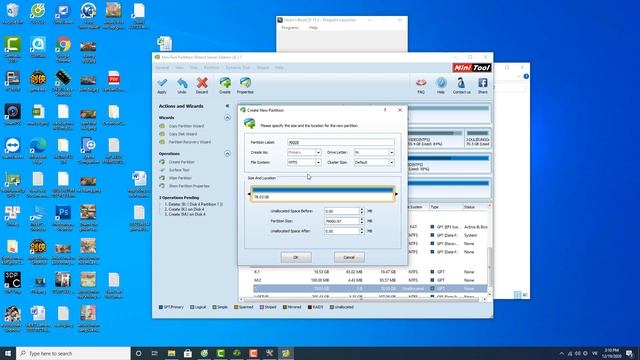Collapse the Operations section
This screenshot has height=360, width=640.
pyautogui.click(x=227, y=153)
